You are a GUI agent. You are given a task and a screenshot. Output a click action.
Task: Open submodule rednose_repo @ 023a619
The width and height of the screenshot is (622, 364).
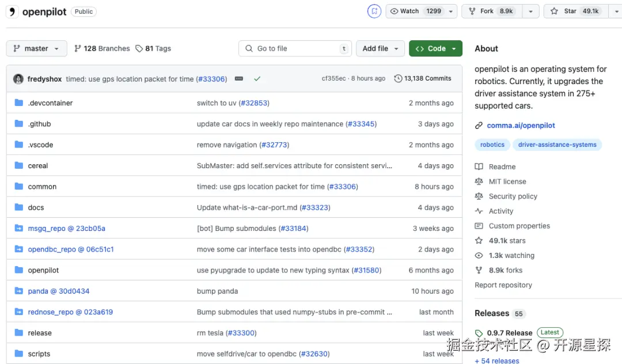pos(70,312)
